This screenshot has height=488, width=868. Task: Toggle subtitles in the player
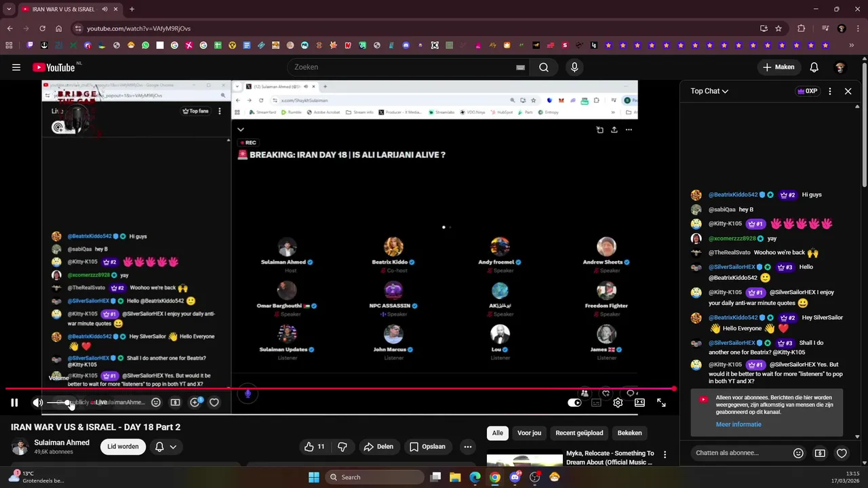pyautogui.click(x=596, y=403)
